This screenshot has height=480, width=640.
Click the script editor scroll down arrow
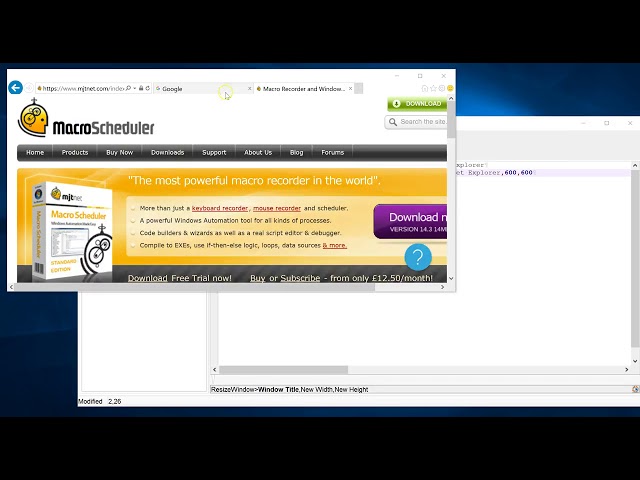[x=635, y=361]
